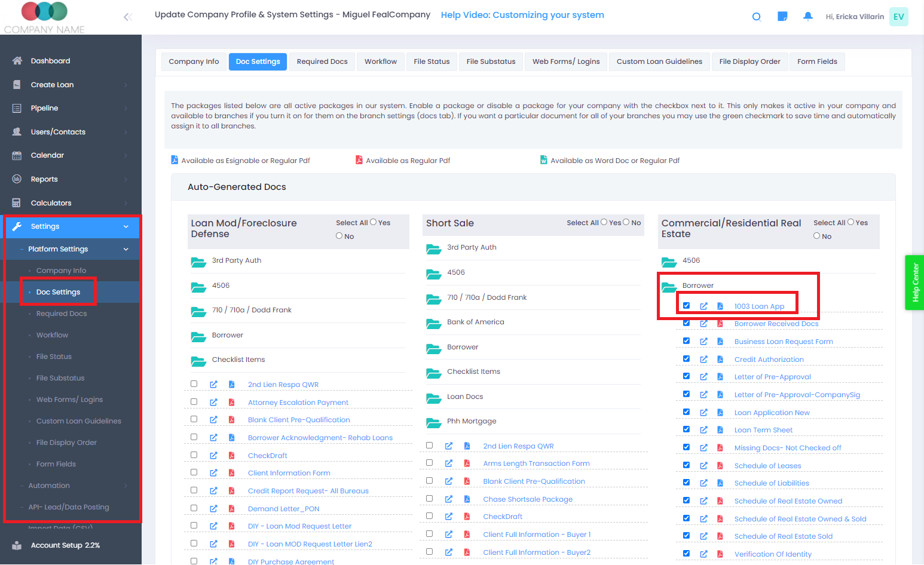Click the circle icon in top header

pos(756,17)
